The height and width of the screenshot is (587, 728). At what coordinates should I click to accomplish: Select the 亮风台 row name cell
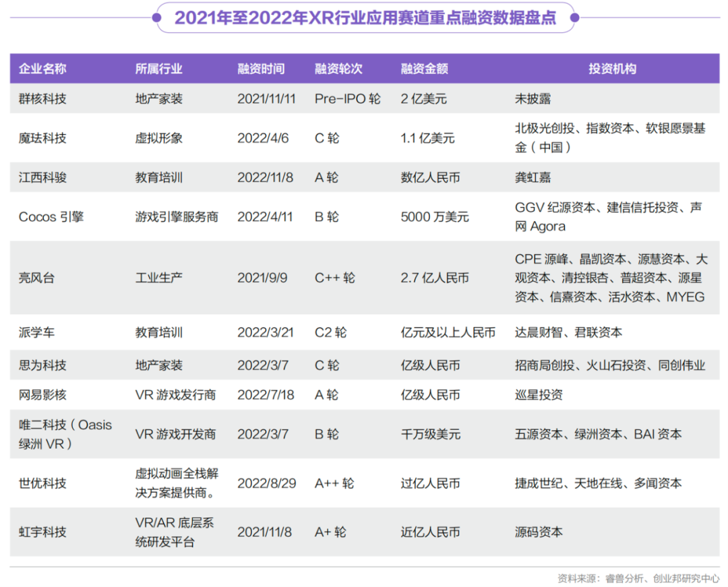pos(37,278)
